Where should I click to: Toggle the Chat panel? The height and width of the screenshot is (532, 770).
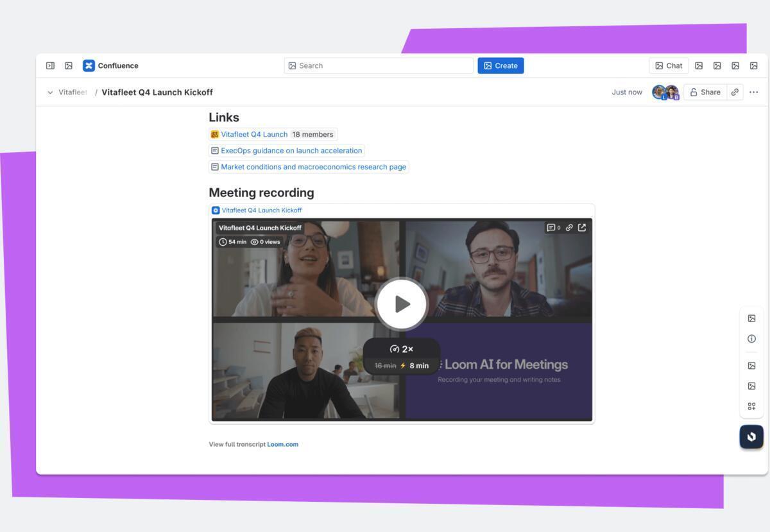[668, 65]
